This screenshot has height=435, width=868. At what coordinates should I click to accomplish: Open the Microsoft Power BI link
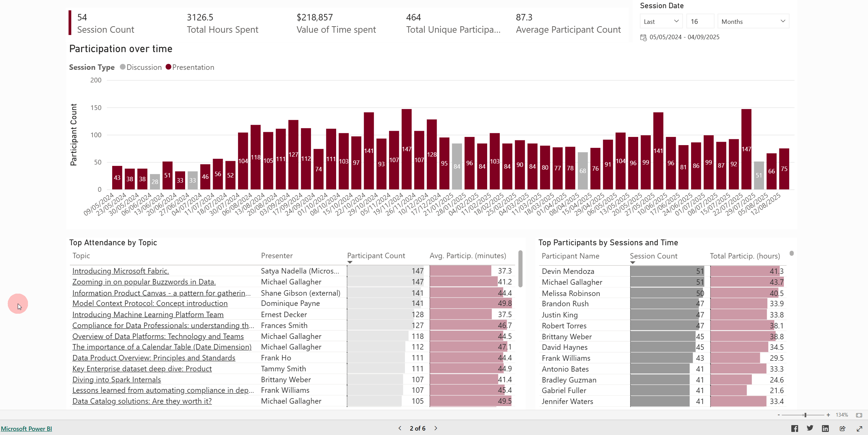[x=26, y=429]
